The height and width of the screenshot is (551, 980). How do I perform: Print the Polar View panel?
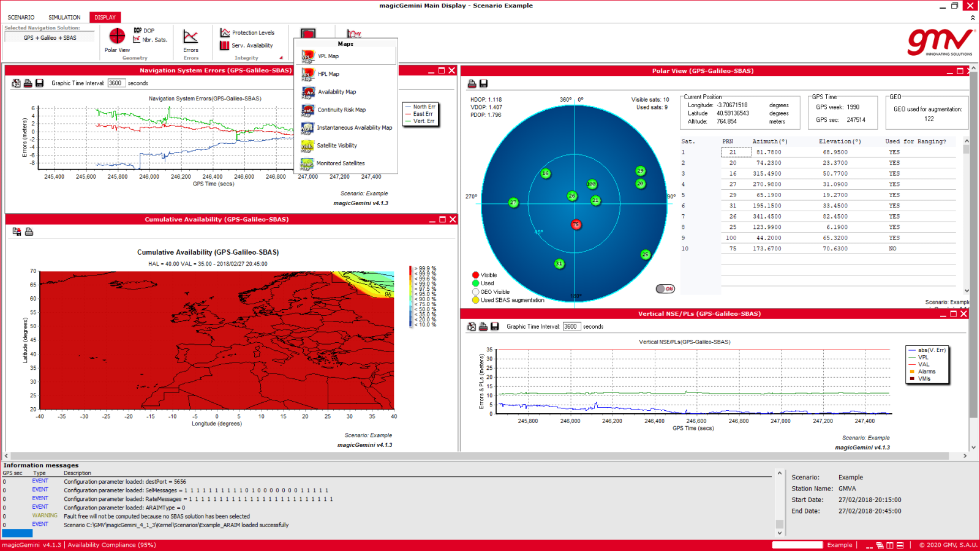[x=472, y=83]
